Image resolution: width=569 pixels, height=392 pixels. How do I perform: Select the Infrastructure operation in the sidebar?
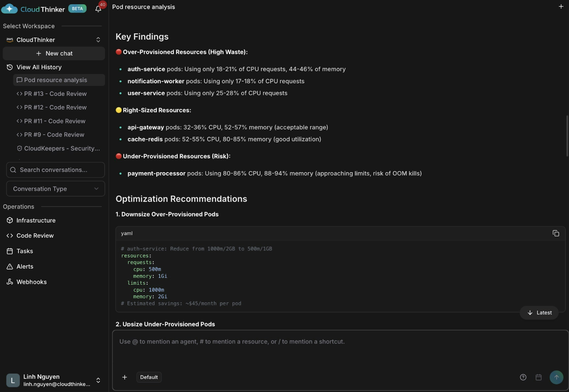pos(36,220)
